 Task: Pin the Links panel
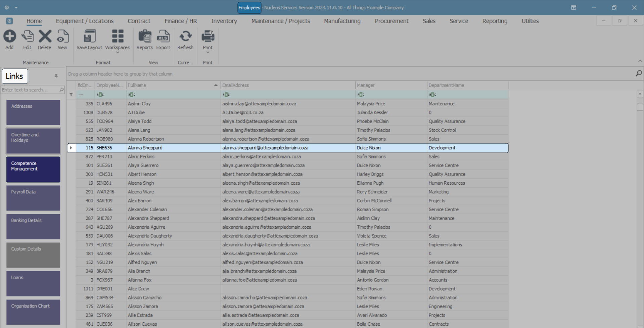click(x=56, y=76)
